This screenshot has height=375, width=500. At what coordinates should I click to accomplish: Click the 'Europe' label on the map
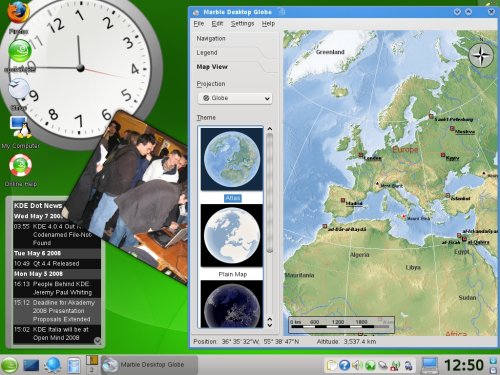coord(405,150)
